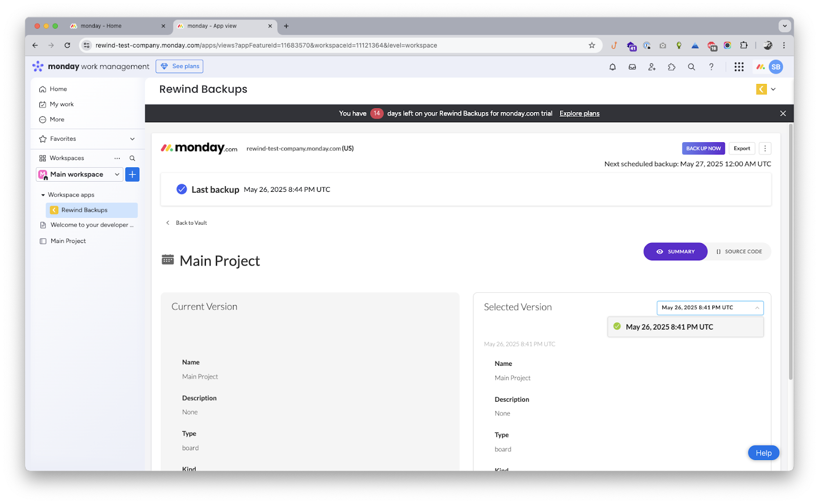Click the browser address bar URL

[266, 46]
